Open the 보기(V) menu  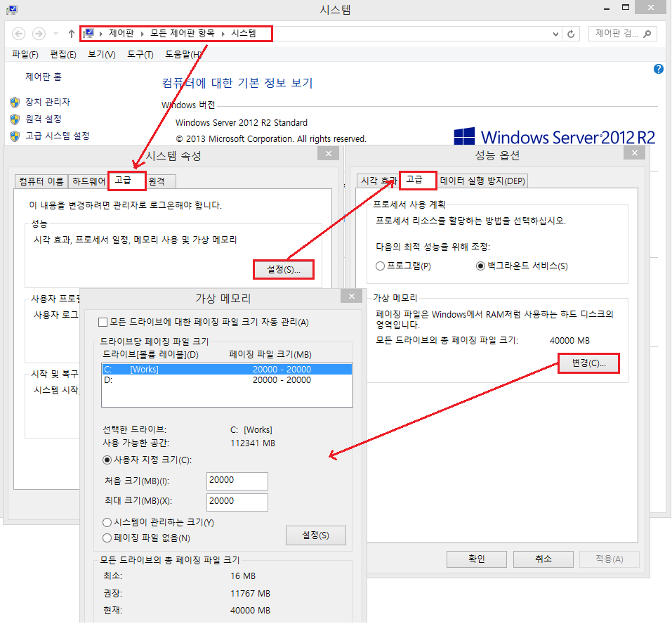102,55
